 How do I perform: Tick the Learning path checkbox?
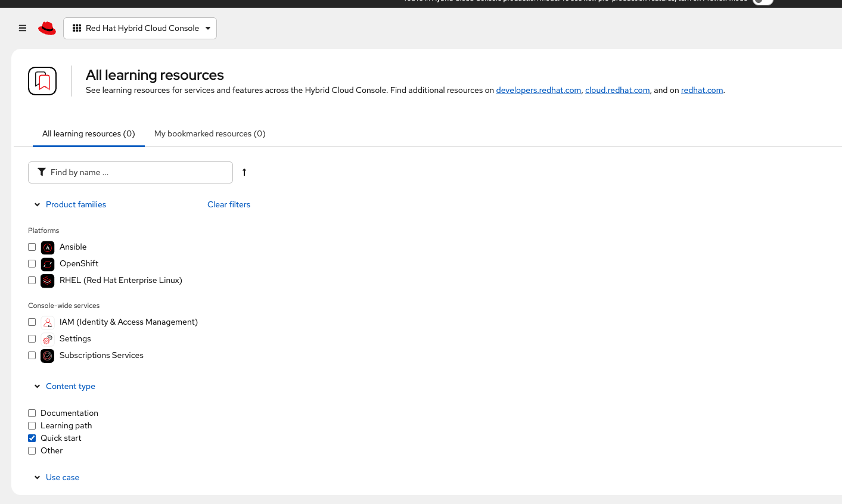click(x=32, y=425)
